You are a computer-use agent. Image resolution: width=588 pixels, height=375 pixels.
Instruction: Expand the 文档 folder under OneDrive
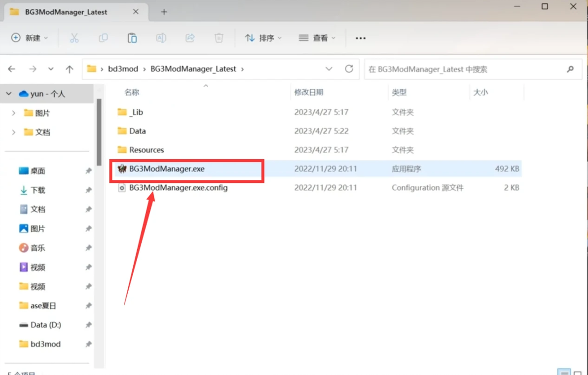click(x=13, y=132)
